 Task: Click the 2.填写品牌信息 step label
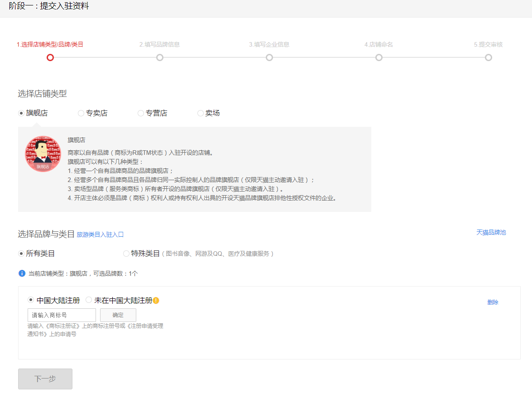click(159, 44)
